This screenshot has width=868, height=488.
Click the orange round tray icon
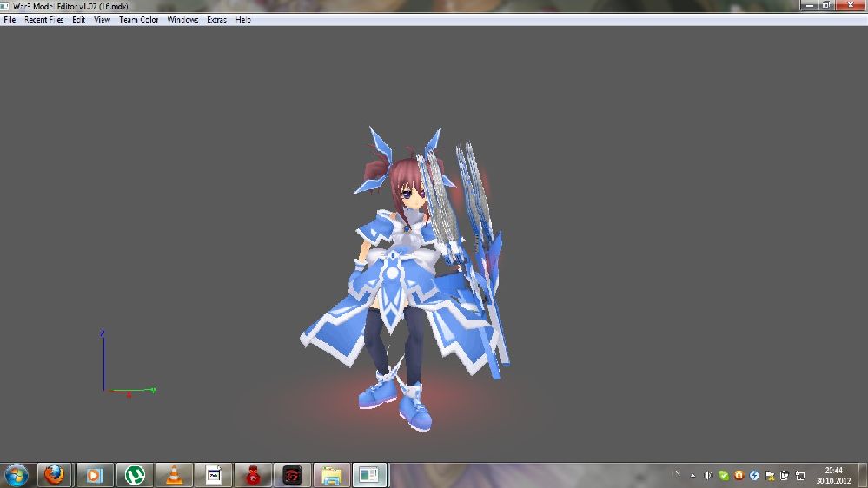click(x=739, y=475)
